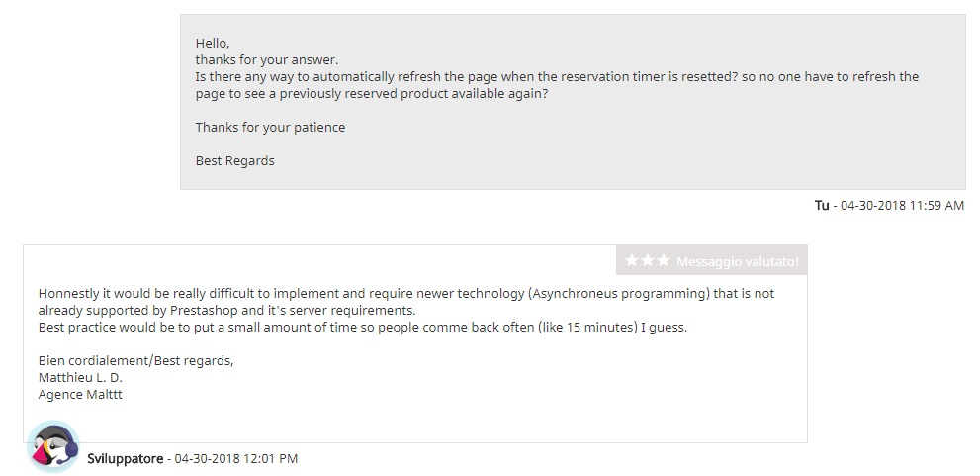
Task: Click the "Best Regards" line in your message
Action: pyautogui.click(x=234, y=160)
